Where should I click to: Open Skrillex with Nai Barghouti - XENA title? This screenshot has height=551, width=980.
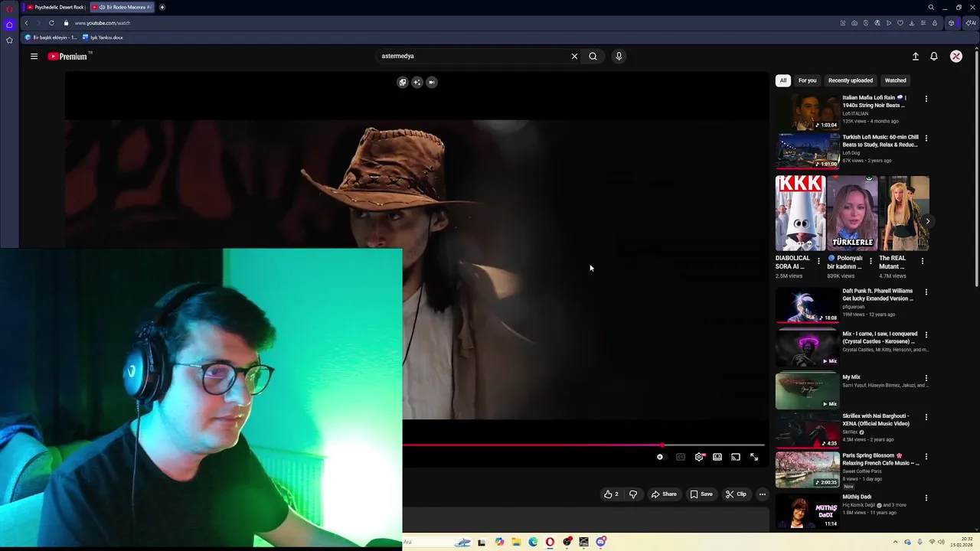coord(876,419)
